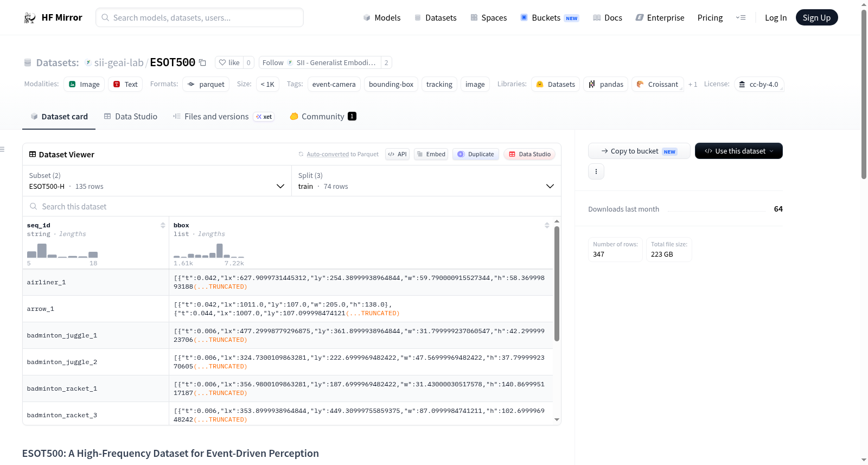
Task: Click the HF Mirror logo icon
Action: coord(30,18)
